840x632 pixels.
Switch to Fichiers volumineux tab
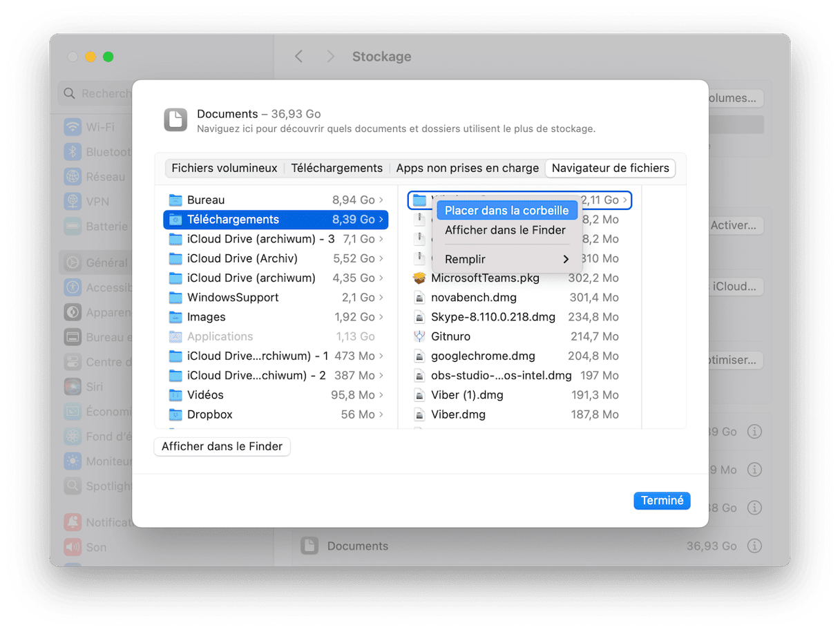(225, 168)
